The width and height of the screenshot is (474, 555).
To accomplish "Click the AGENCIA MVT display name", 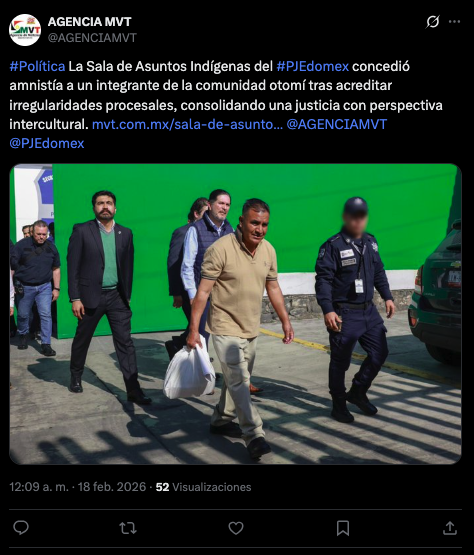I will coord(90,22).
